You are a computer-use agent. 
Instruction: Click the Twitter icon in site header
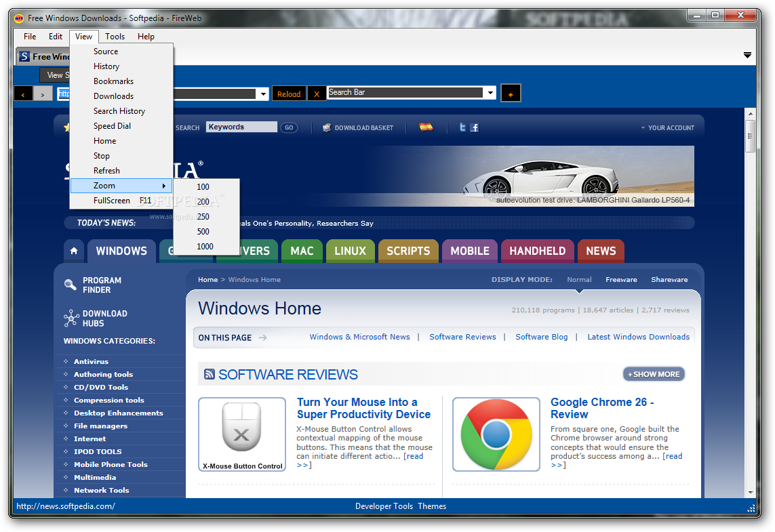pos(462,127)
